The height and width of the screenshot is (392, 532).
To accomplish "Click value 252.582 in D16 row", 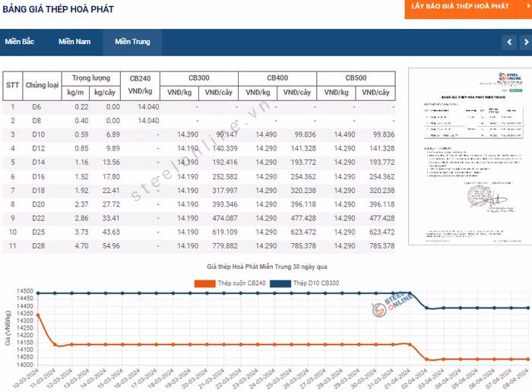I will coord(225,177).
